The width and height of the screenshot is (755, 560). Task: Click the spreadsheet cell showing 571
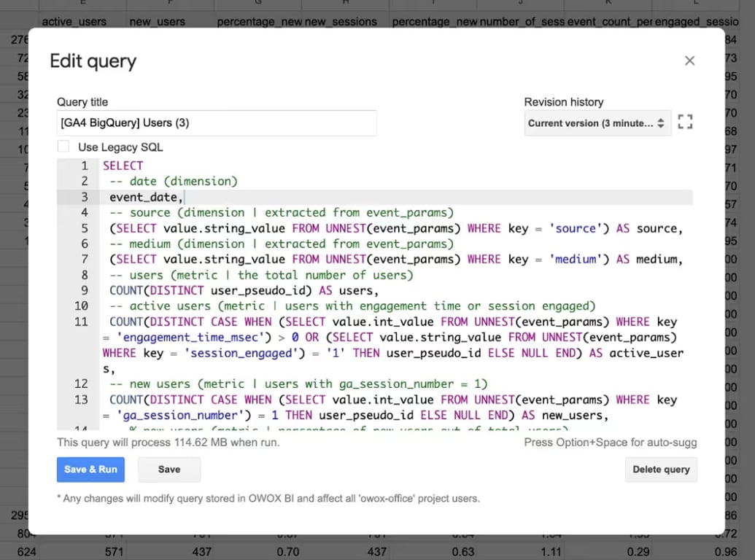pyautogui.click(x=114, y=552)
